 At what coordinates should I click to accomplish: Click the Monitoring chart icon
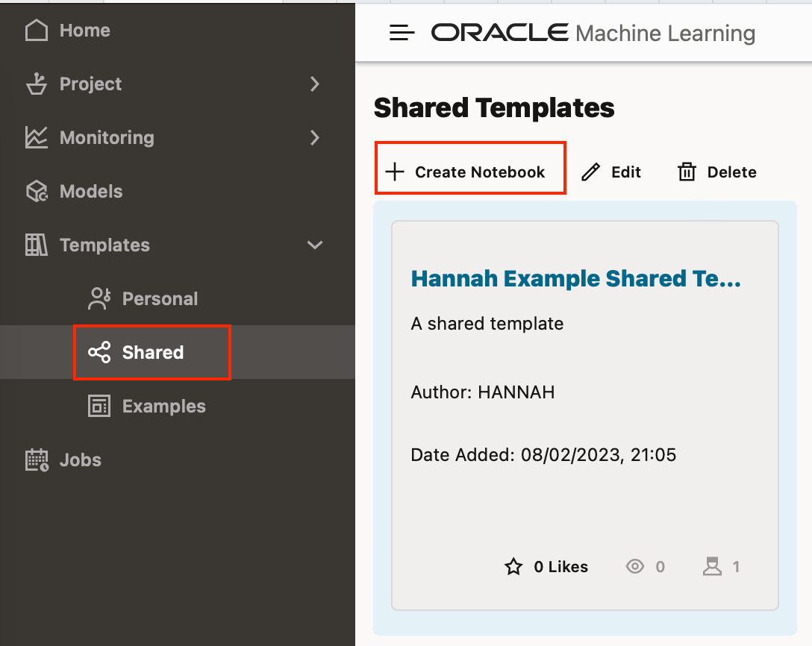tap(37, 138)
